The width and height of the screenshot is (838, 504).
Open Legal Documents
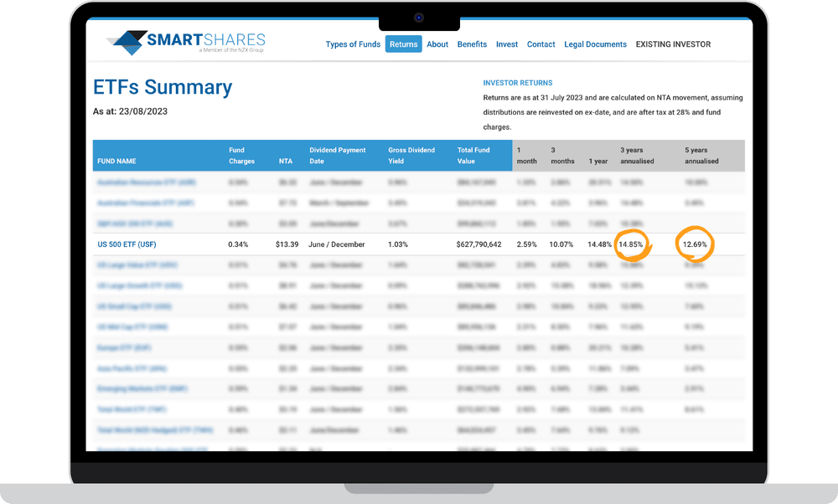click(595, 44)
